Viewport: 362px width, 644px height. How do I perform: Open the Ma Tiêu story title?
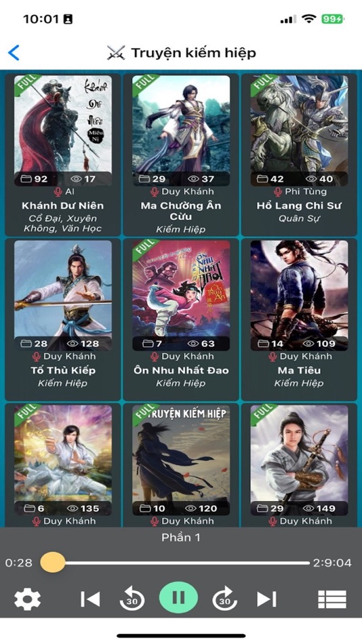(299, 370)
